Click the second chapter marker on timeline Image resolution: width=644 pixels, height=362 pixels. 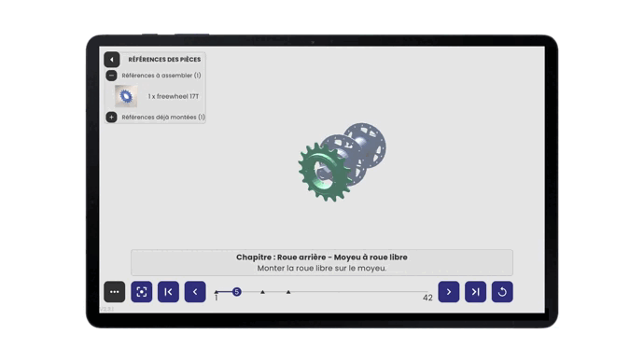[x=262, y=292]
